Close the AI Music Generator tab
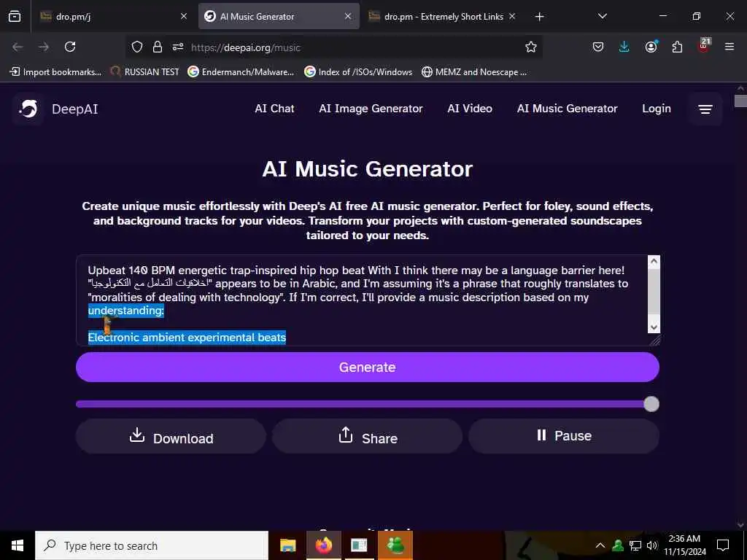Image resolution: width=747 pixels, height=560 pixels. click(x=348, y=16)
